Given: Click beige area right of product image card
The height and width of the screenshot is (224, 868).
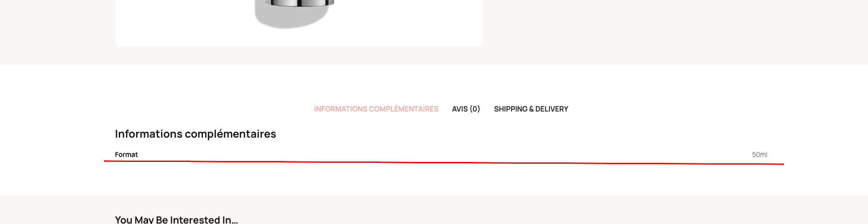Looking at the screenshot, I should click(675, 31).
